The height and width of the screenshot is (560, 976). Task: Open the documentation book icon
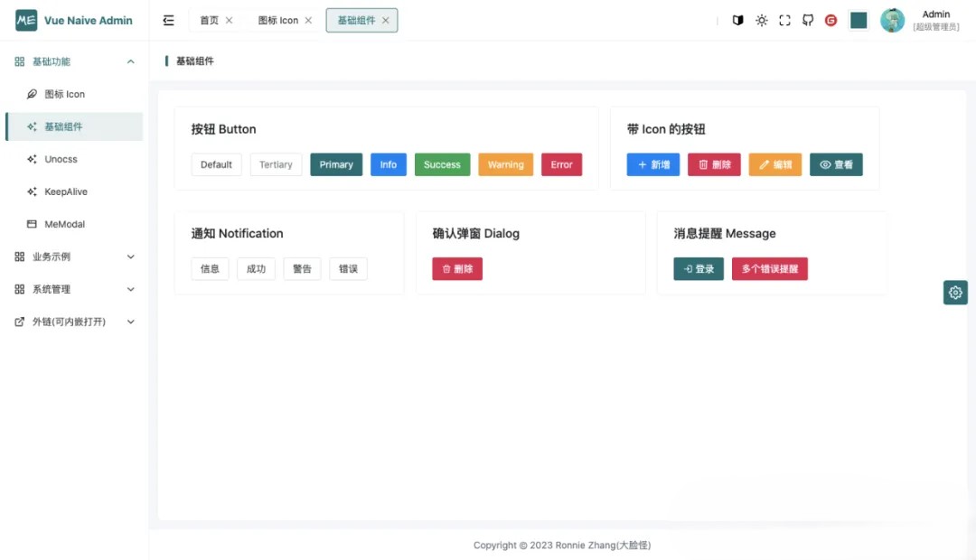[x=737, y=21]
